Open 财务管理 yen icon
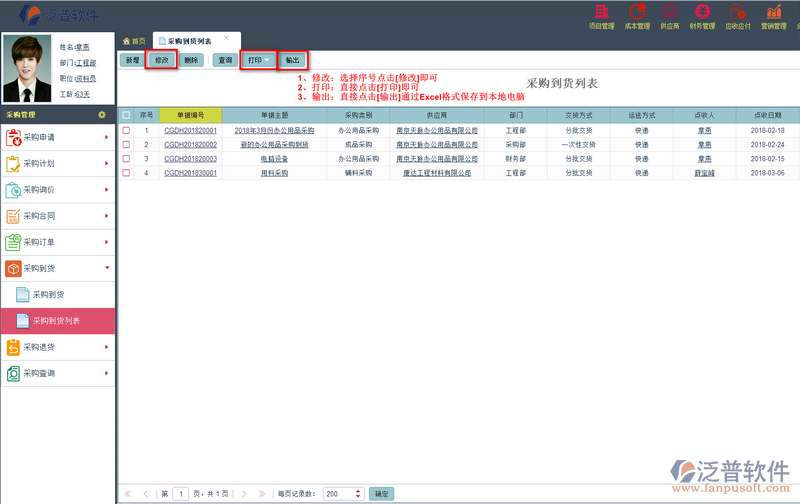The height and width of the screenshot is (504, 800). 702,13
